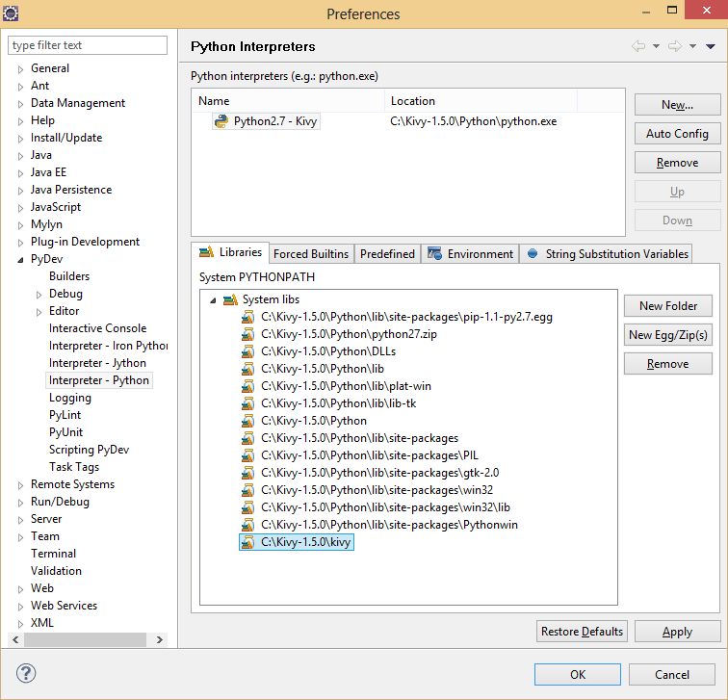Open the preferences view menu triangle

[x=711, y=46]
